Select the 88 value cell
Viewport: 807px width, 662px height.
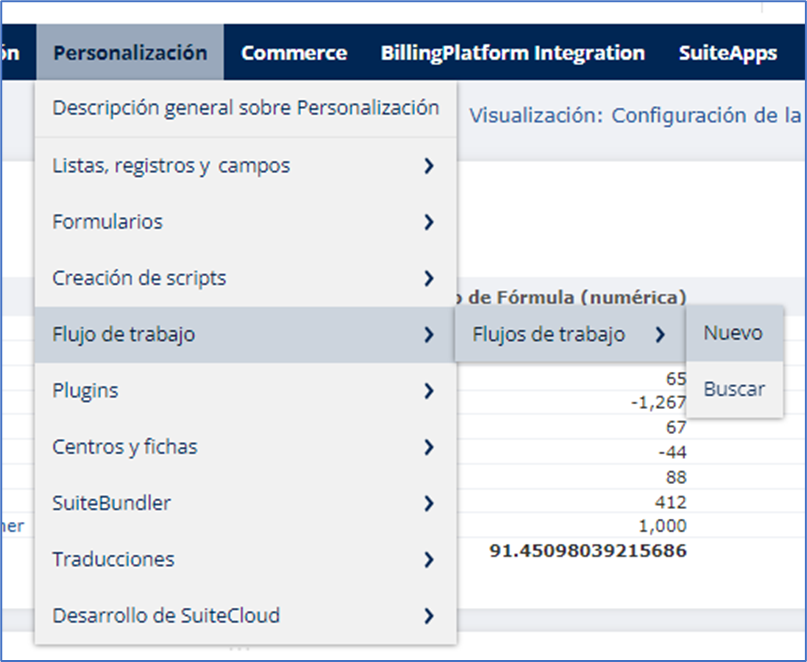[676, 477]
